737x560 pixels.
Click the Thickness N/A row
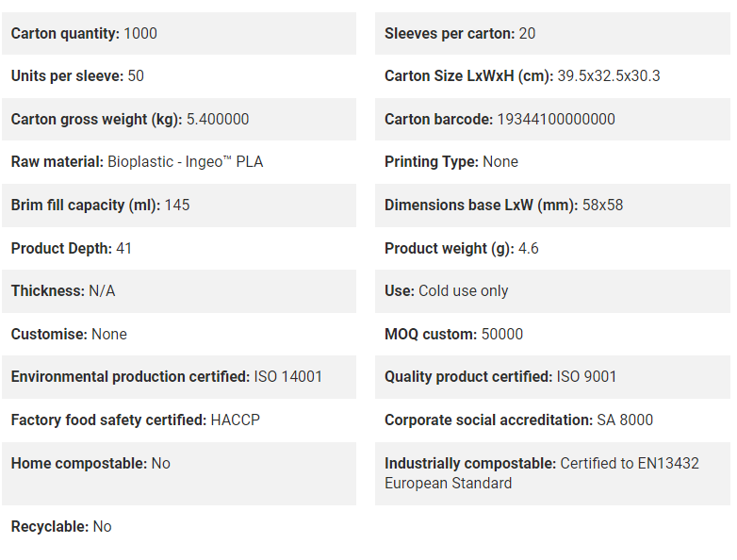pyautogui.click(x=179, y=291)
